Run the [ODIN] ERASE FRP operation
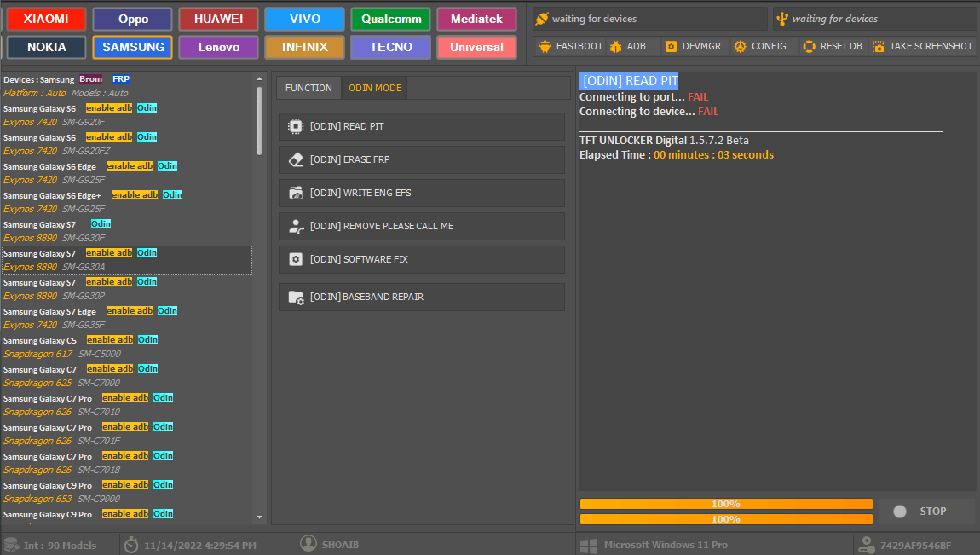Image resolution: width=980 pixels, height=555 pixels. [x=421, y=159]
